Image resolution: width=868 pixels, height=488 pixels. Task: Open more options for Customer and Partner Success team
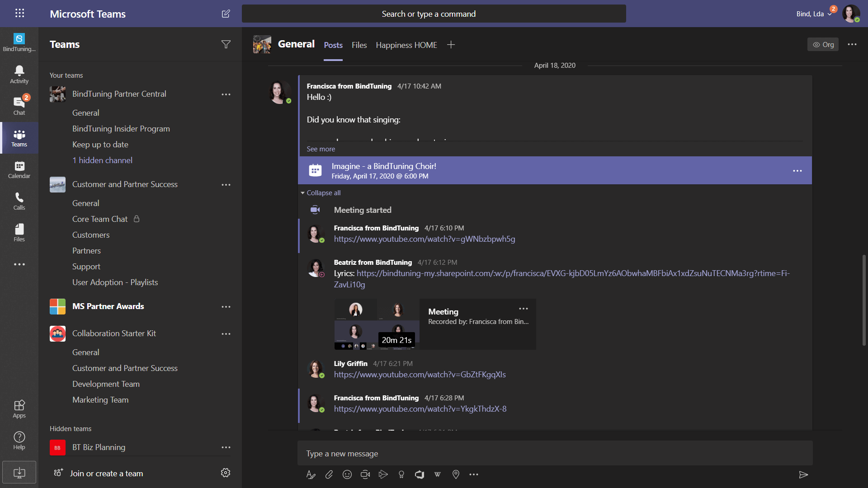[226, 184]
